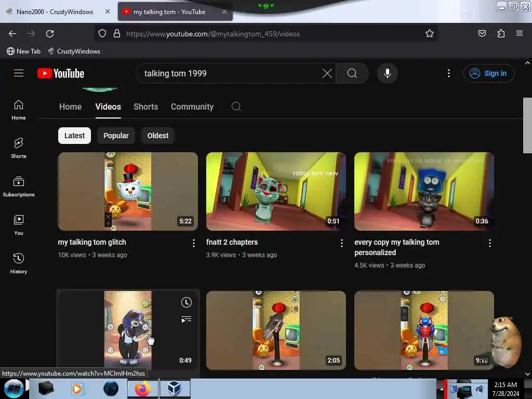Viewport: 532px width, 399px height.
Task: Open the You section in sidebar
Action: [x=19, y=225]
